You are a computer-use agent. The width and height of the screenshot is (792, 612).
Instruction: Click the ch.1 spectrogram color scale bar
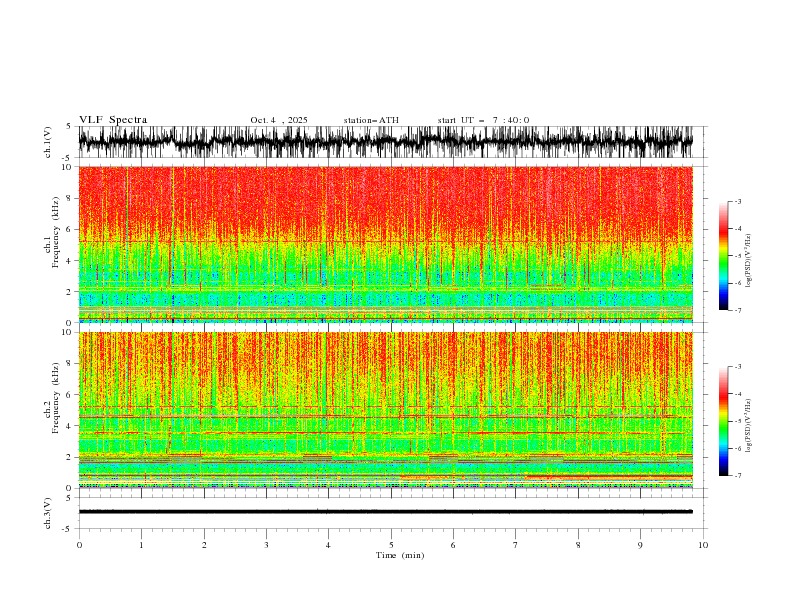point(723,256)
